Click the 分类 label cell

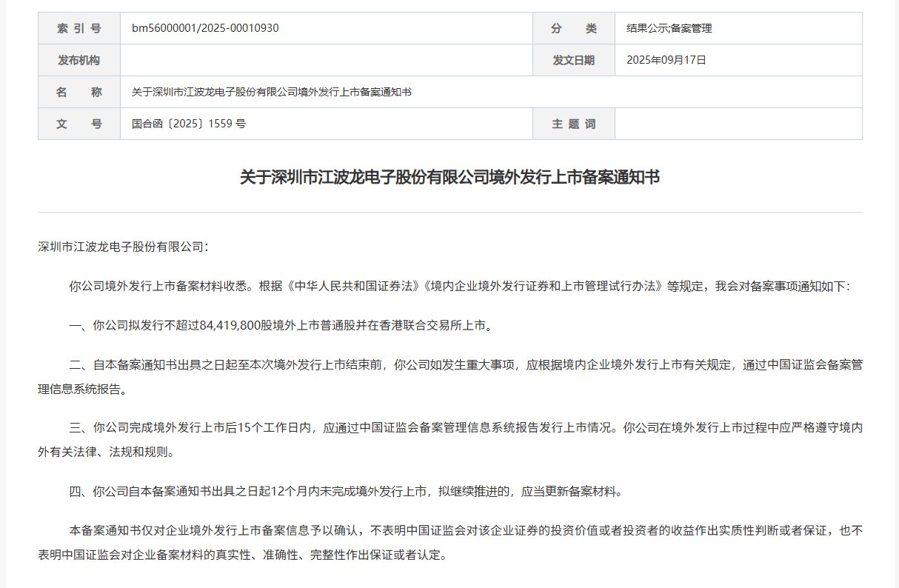tap(574, 28)
